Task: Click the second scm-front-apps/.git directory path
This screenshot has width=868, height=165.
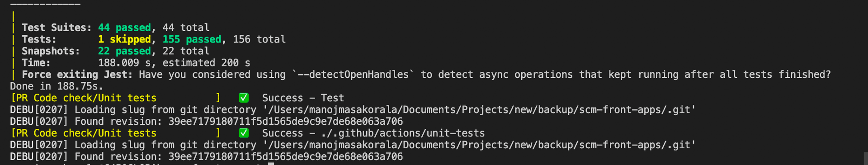Action: (x=480, y=145)
